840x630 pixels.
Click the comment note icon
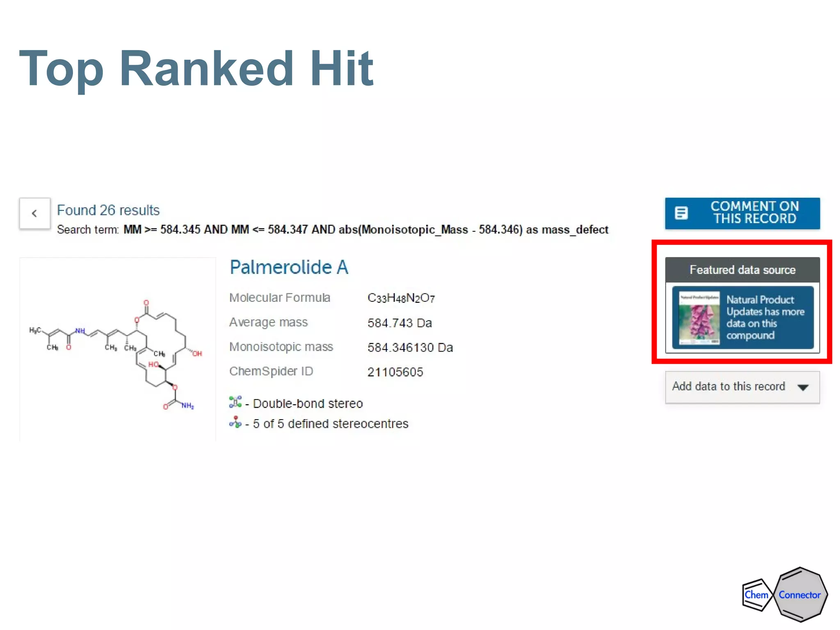point(681,213)
